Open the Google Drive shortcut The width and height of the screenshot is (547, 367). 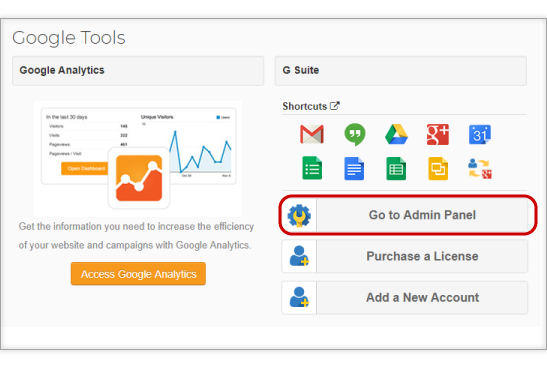coord(396,134)
